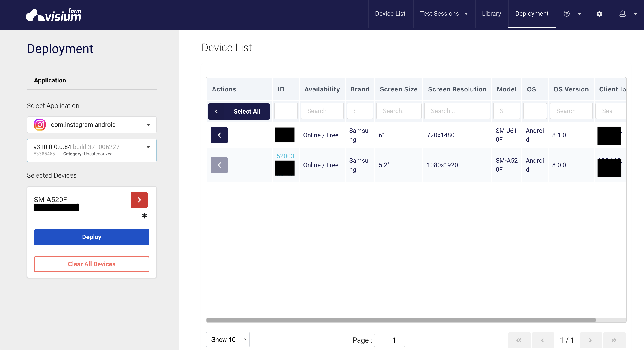This screenshot has height=350, width=644.
Task: Sort by the Availability column header
Action: tap(322, 89)
